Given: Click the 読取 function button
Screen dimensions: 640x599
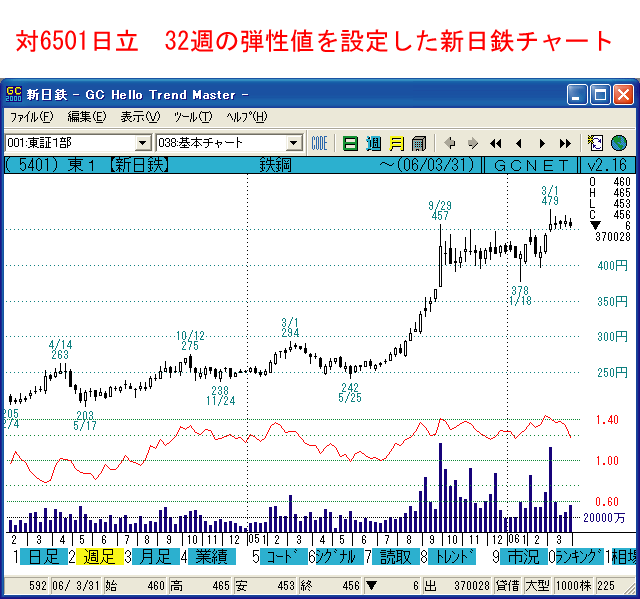Looking at the screenshot, I should coord(396,557).
